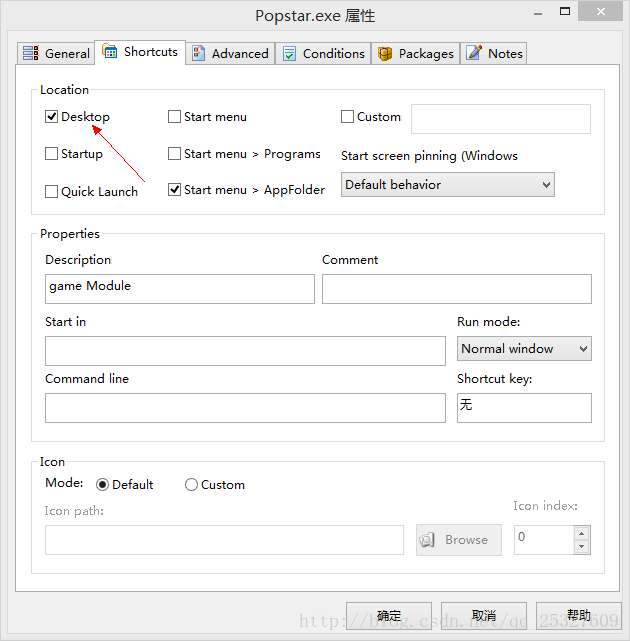Image resolution: width=630 pixels, height=641 pixels.
Task: Click the Advanced tab document icon
Action: point(198,53)
